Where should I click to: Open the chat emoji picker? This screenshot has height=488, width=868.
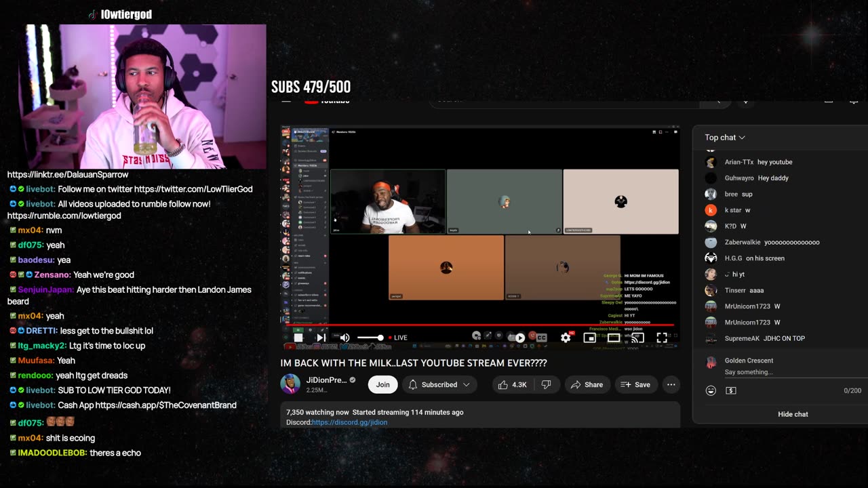click(x=711, y=390)
